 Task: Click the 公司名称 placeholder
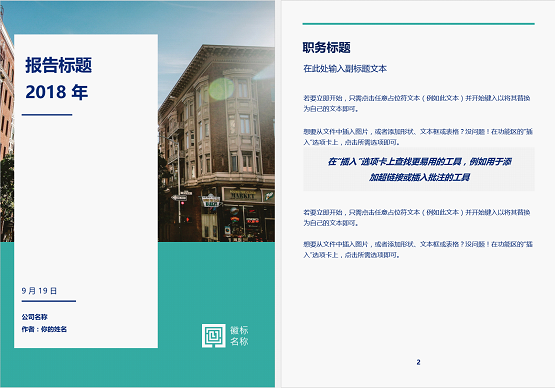pyautogui.click(x=34, y=317)
